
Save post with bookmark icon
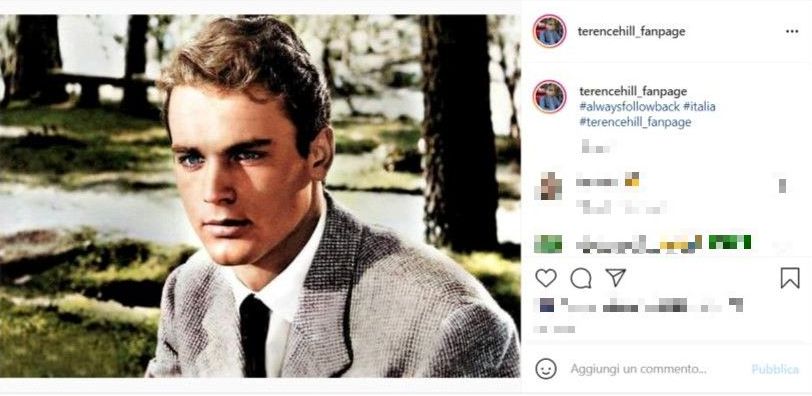point(790,278)
